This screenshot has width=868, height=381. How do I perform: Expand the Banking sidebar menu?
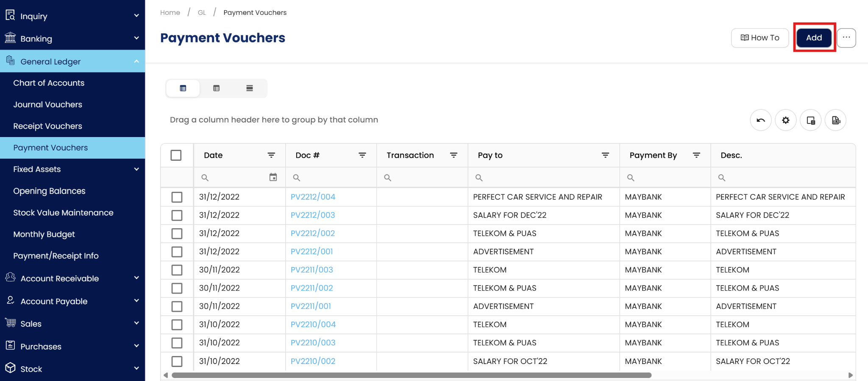coord(72,39)
